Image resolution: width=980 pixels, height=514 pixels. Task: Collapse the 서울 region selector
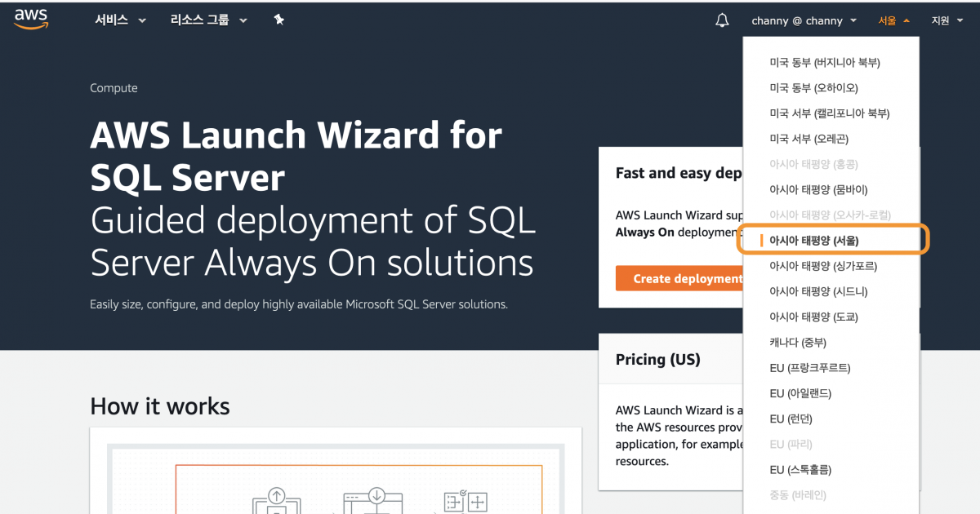(x=893, y=20)
